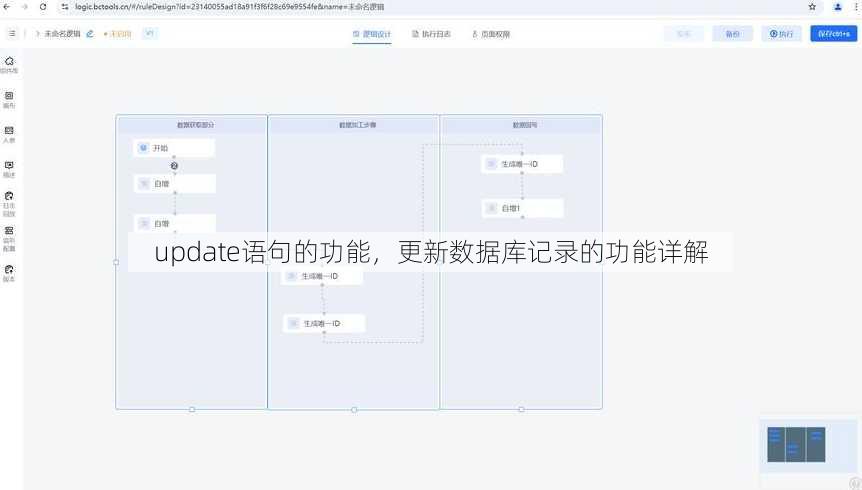The image size is (862, 490).
Task: Click the blue 保存ctrl+s button
Action: click(833, 34)
